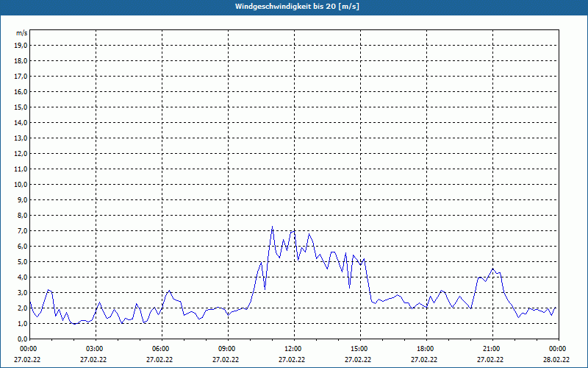This screenshot has width=588, height=368.
Task: Click the 21:00 time label
Action: (x=492, y=349)
